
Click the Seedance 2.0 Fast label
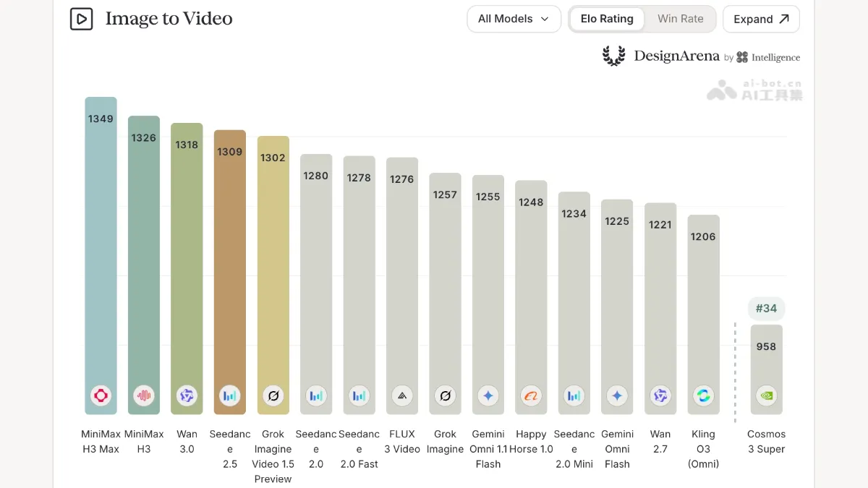(x=359, y=449)
